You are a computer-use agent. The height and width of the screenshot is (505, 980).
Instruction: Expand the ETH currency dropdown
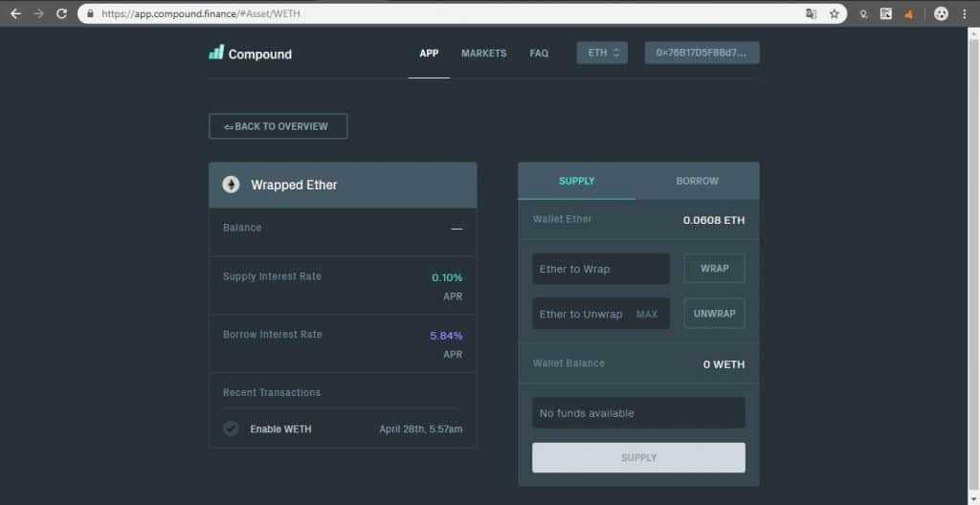[602, 54]
